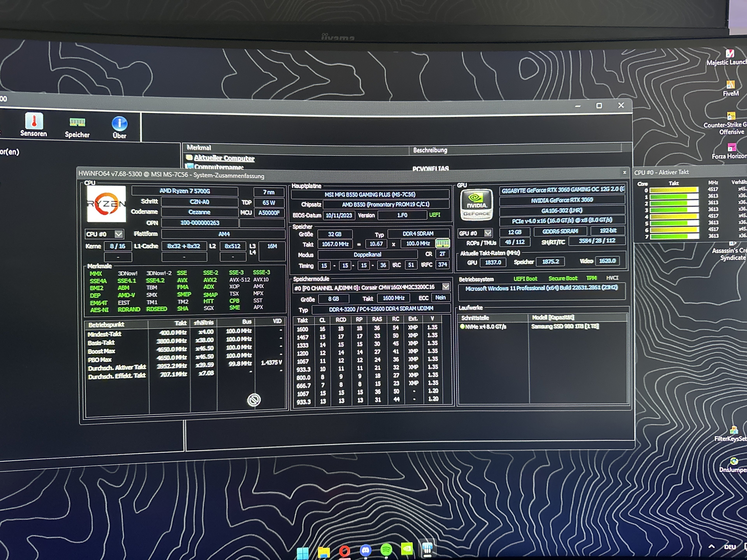Open the Speichermodule DIMM channel dropdown
The image size is (747, 560).
click(446, 287)
